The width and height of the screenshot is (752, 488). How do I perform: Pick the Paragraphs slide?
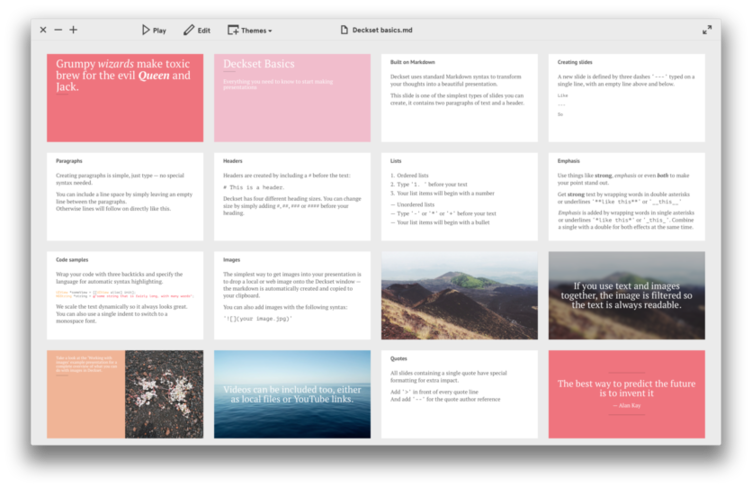(125, 196)
